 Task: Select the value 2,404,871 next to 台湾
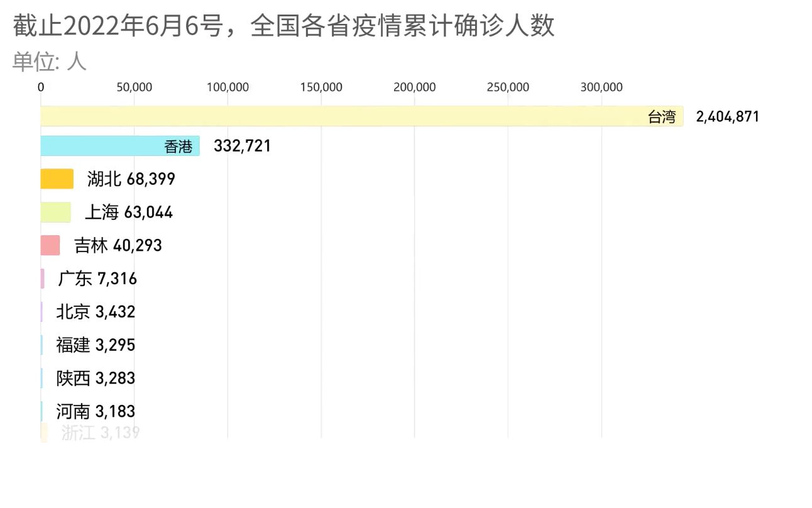pos(727,116)
